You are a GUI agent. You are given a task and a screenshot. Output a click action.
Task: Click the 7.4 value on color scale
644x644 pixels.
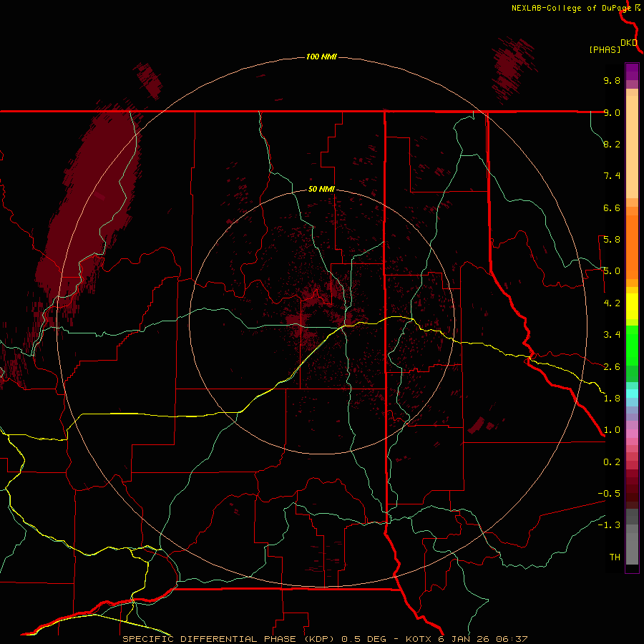(x=612, y=176)
